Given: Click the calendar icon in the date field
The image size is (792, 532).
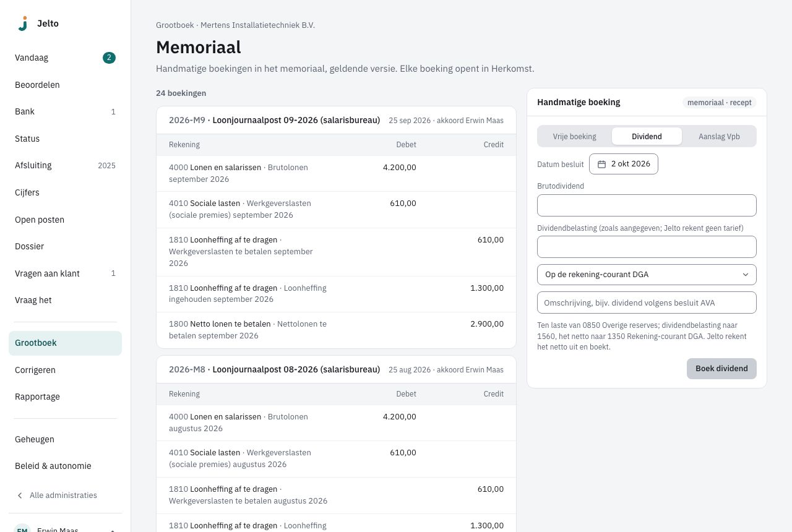Looking at the screenshot, I should pos(601,164).
